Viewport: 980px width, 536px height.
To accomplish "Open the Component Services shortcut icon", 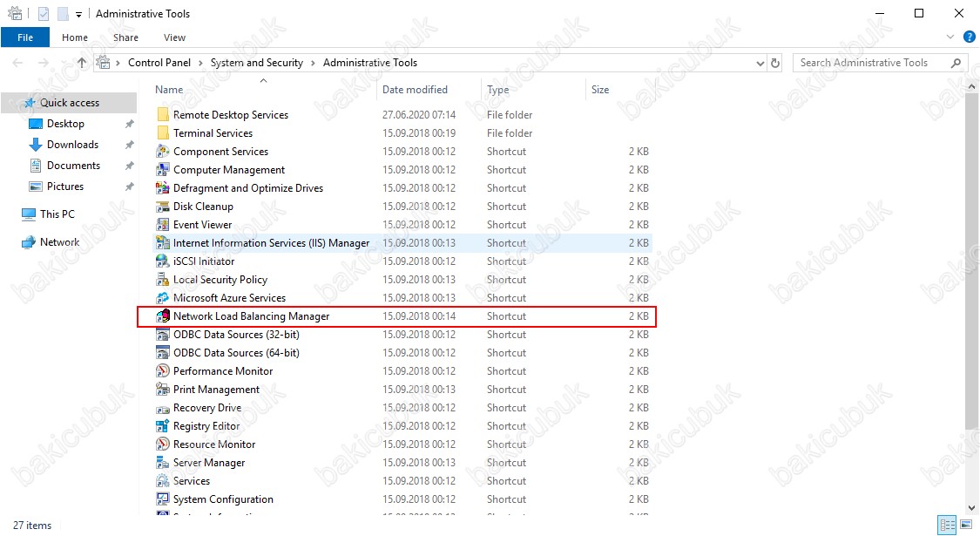I will coord(163,152).
